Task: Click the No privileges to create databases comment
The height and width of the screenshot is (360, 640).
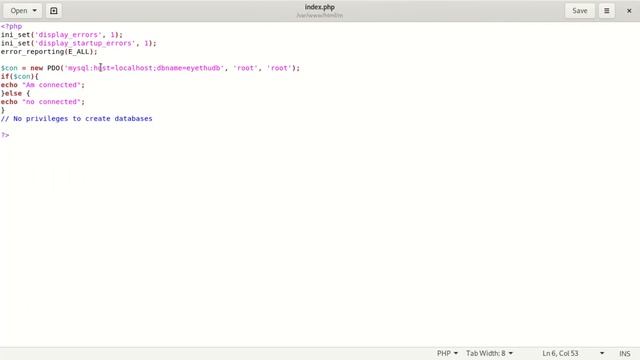Action: (x=77, y=118)
